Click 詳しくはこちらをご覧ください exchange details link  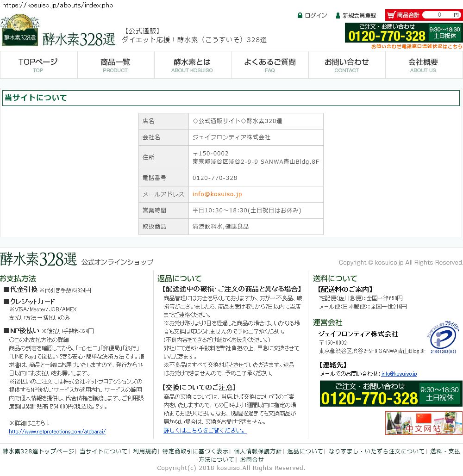click(205, 430)
